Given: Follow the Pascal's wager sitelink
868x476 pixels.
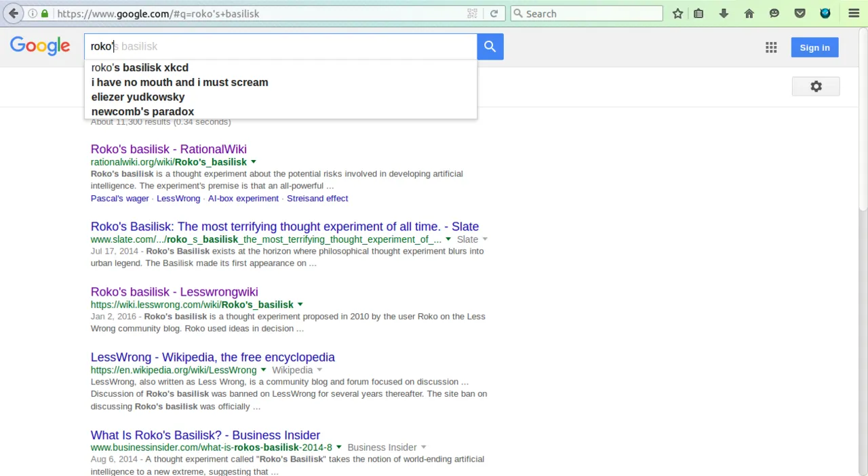Looking at the screenshot, I should (x=120, y=199).
